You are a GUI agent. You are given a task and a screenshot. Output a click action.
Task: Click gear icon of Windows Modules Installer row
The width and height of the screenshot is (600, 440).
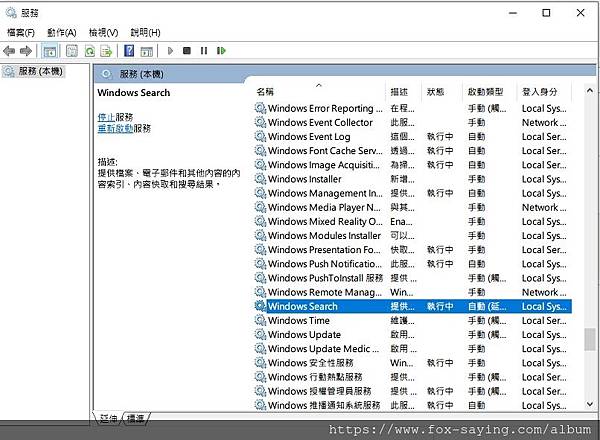point(260,236)
